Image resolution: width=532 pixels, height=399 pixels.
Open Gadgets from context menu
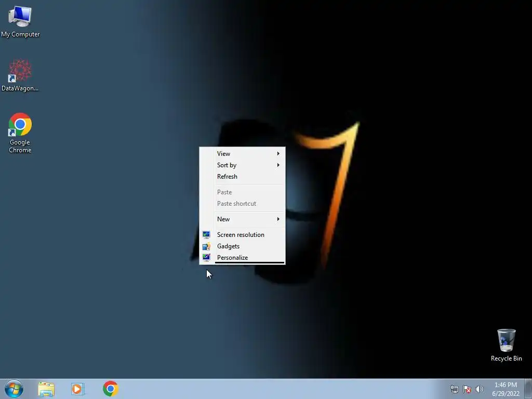pos(242,246)
